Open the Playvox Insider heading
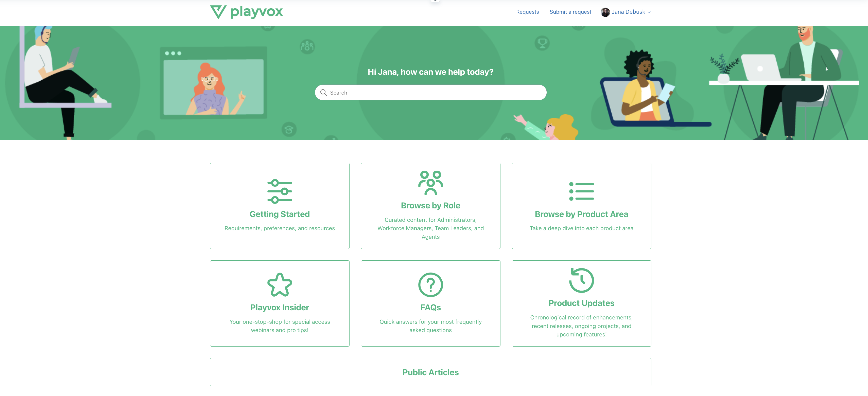Screen dimensions: 868x396 [280, 308]
